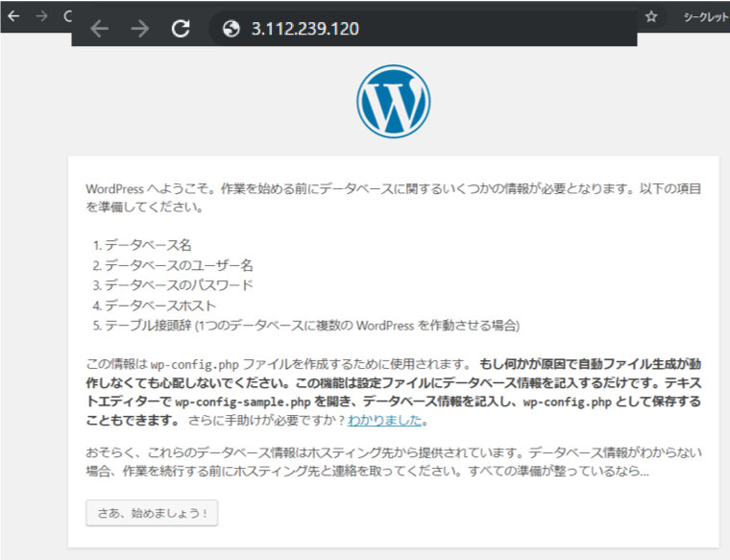Click the さあ、始めましょう！ button
This screenshot has width=730, height=560.
(152, 513)
